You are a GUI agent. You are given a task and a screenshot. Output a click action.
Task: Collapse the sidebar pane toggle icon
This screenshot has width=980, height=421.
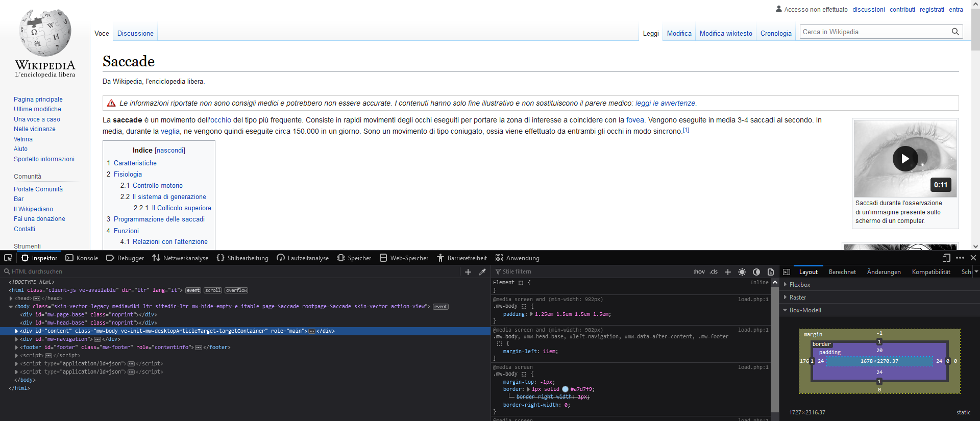[787, 272]
